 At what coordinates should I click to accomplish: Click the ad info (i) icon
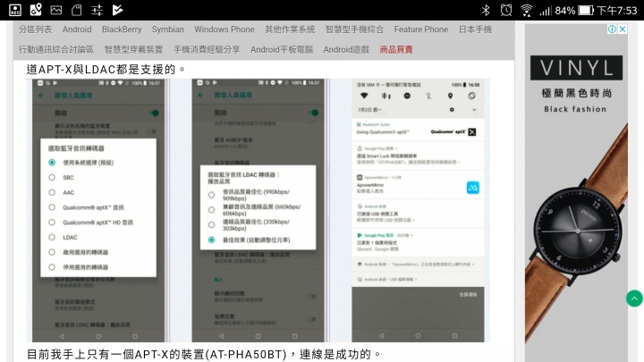point(612,29)
